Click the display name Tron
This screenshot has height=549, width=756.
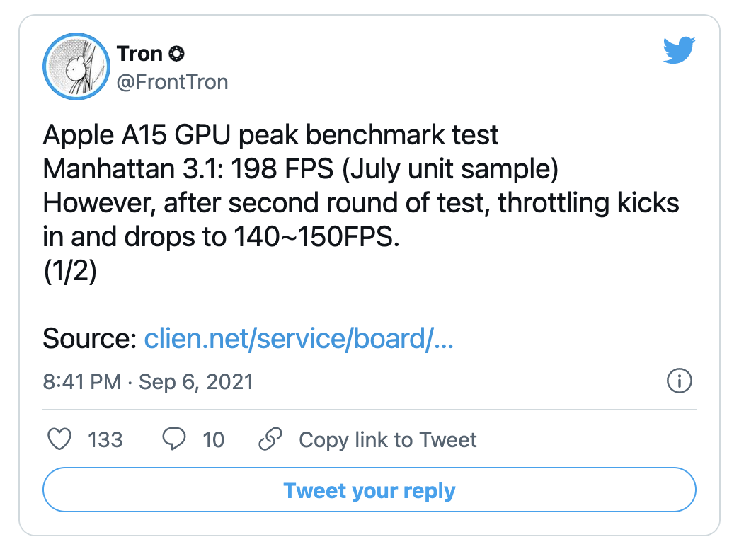(140, 54)
